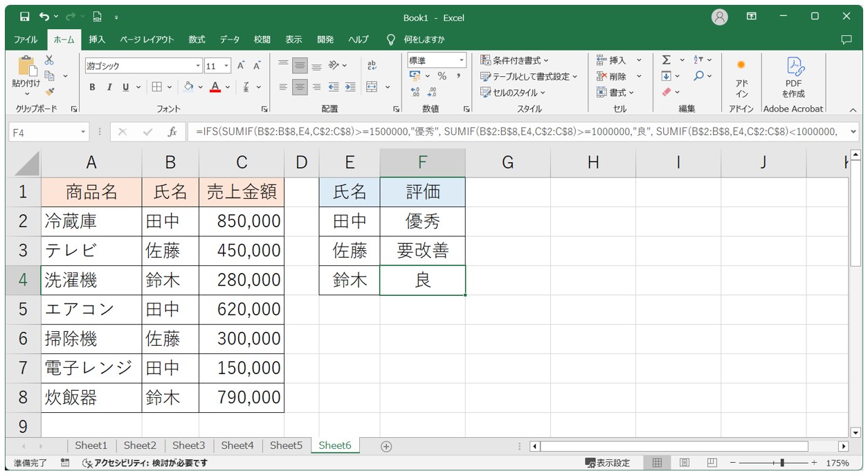868x476 pixels.
Task: Click the Comma Style icon
Action: click(x=458, y=76)
